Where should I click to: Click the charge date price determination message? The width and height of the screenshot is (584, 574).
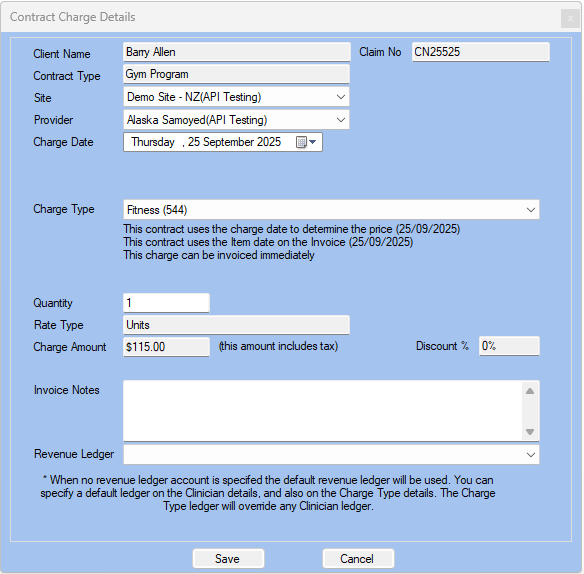[x=292, y=229]
